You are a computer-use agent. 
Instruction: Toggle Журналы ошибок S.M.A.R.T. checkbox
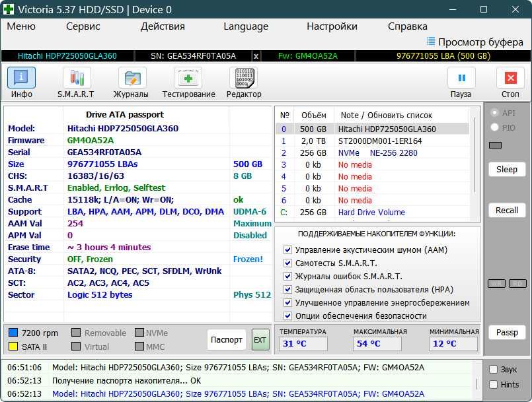[287, 276]
